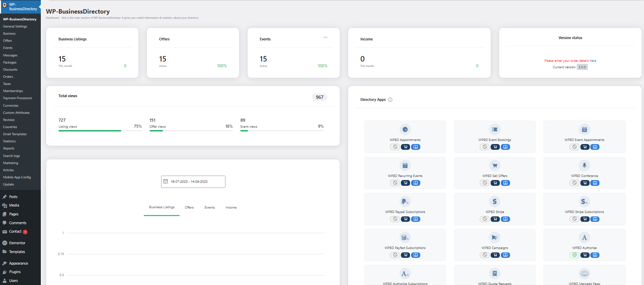This screenshot has height=285, width=644.
Task: Toggle the green enabled status of WPBD Authorize
Action: tap(575, 255)
